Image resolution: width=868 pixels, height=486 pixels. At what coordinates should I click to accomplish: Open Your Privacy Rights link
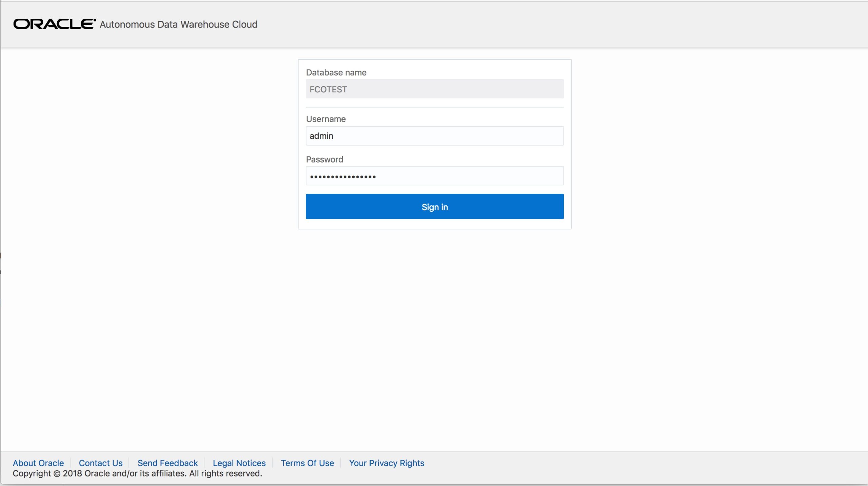[x=387, y=463]
